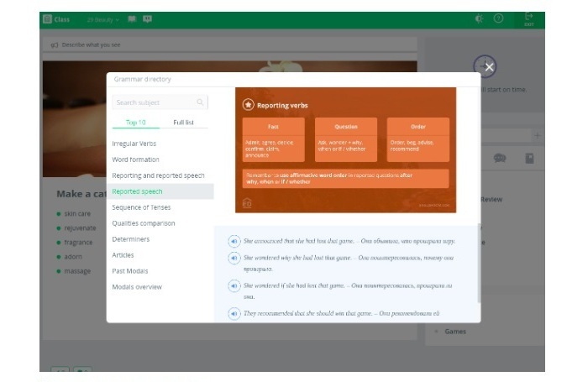Image resolution: width=588 pixels, height=382 pixels.
Task: Click the Search subject input field
Action: tap(153, 102)
